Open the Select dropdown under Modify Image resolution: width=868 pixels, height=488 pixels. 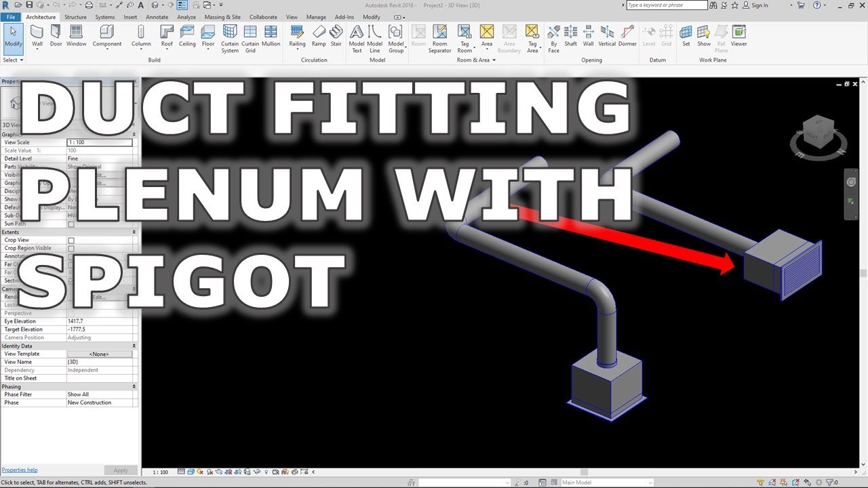(x=12, y=60)
